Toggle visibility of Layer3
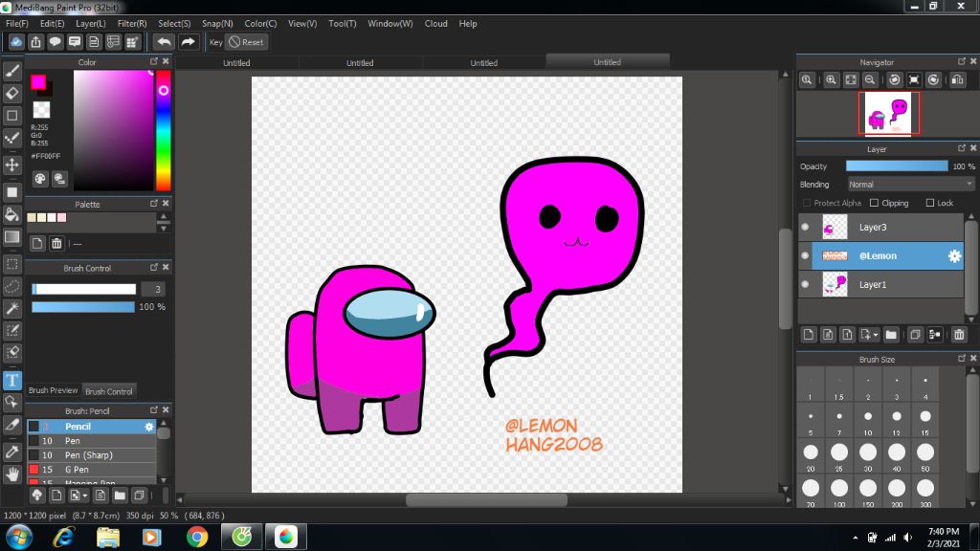The width and height of the screenshot is (980, 551). pos(805,228)
